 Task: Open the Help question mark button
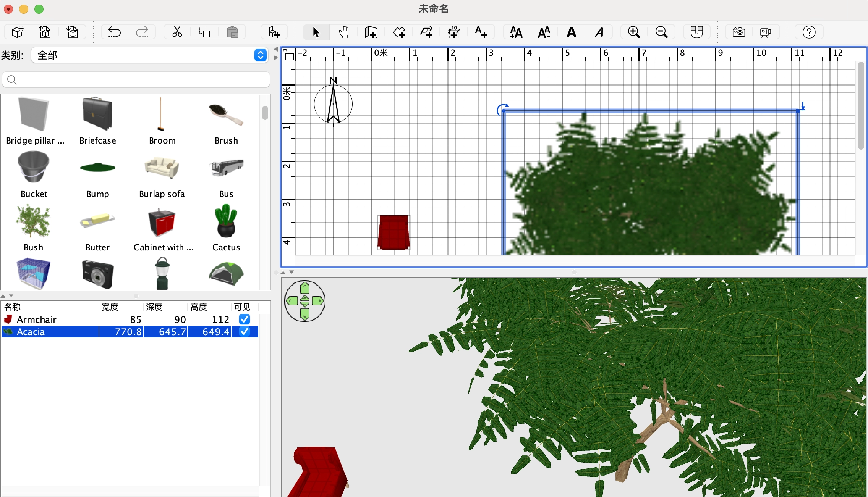tap(809, 32)
